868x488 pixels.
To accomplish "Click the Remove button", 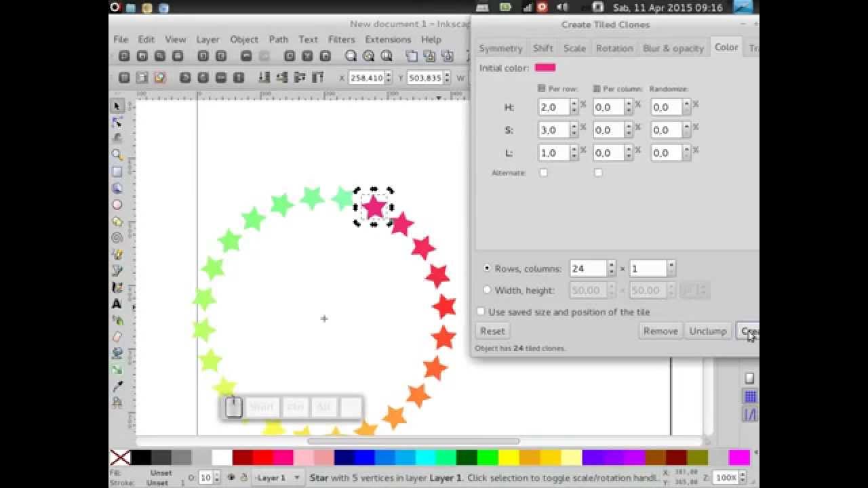I will click(x=660, y=331).
